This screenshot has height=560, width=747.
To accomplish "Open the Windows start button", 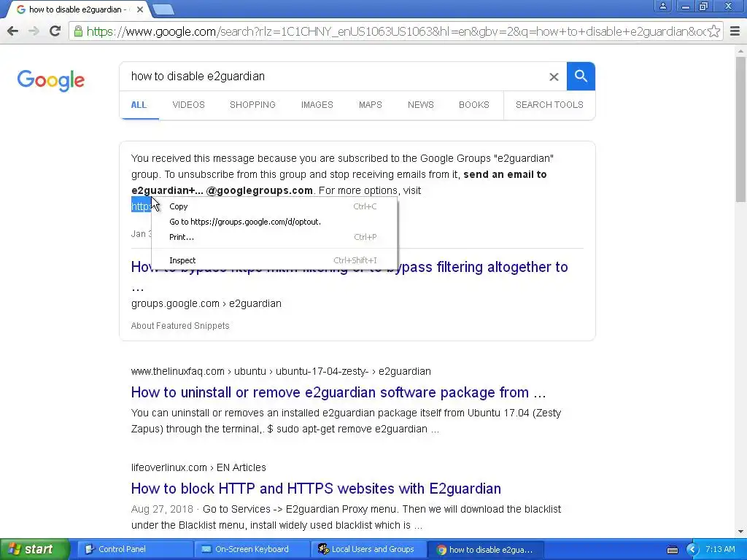I will 34,549.
